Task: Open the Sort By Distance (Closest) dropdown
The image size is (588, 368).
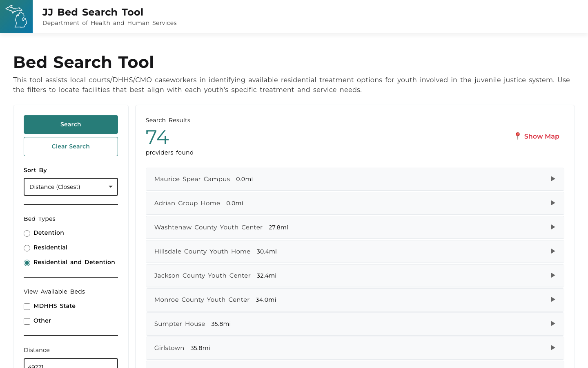Action: coord(71,187)
